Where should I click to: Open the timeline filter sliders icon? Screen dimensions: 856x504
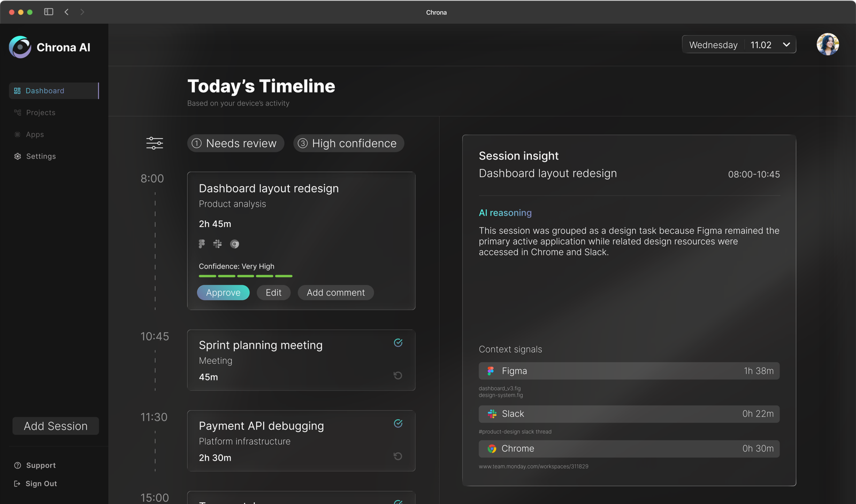(x=155, y=143)
